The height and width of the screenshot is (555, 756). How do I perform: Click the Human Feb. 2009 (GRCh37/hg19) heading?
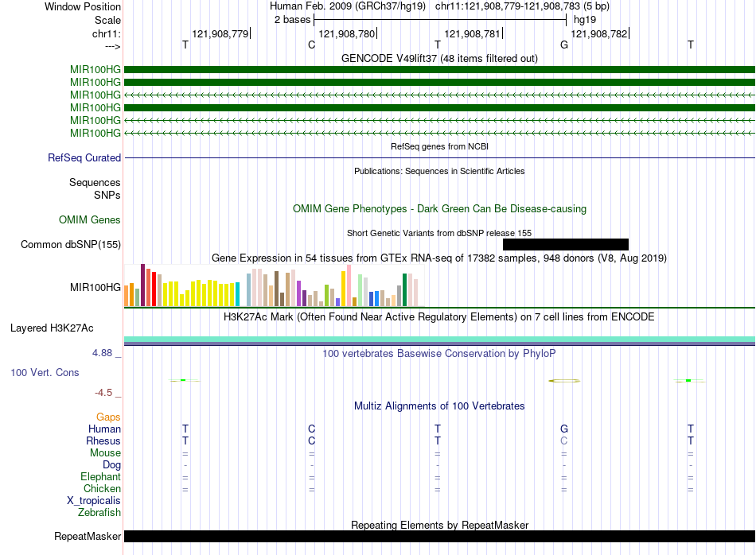point(348,6)
